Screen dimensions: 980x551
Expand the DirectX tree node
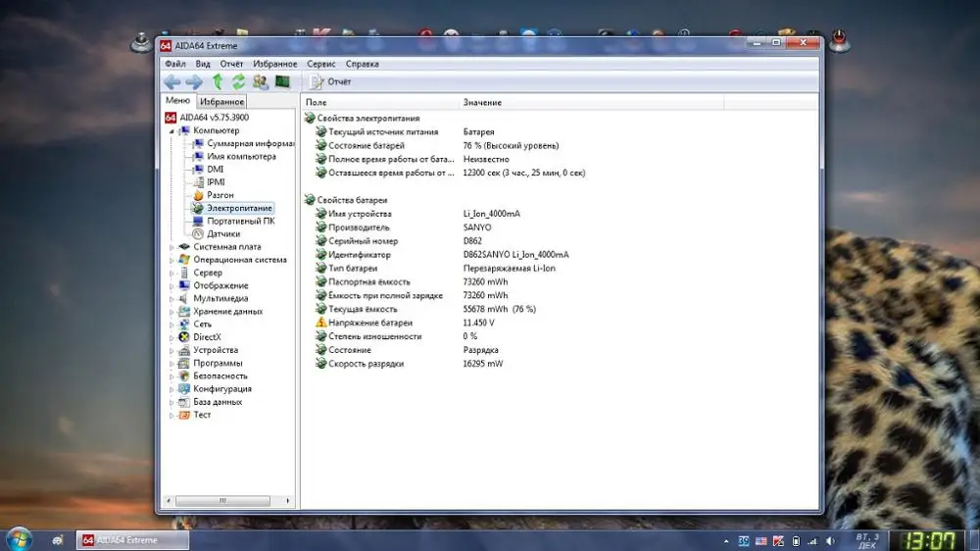click(x=171, y=337)
